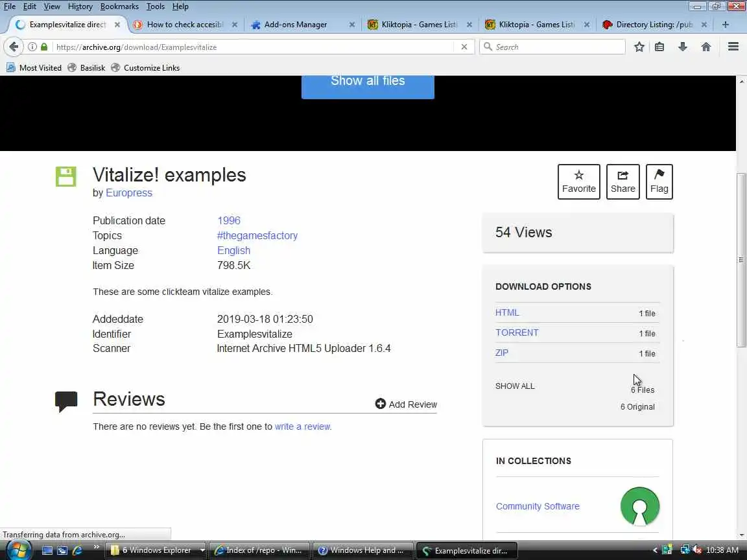The width and height of the screenshot is (747, 560).
Task: Open the View menu
Action: [52, 6]
